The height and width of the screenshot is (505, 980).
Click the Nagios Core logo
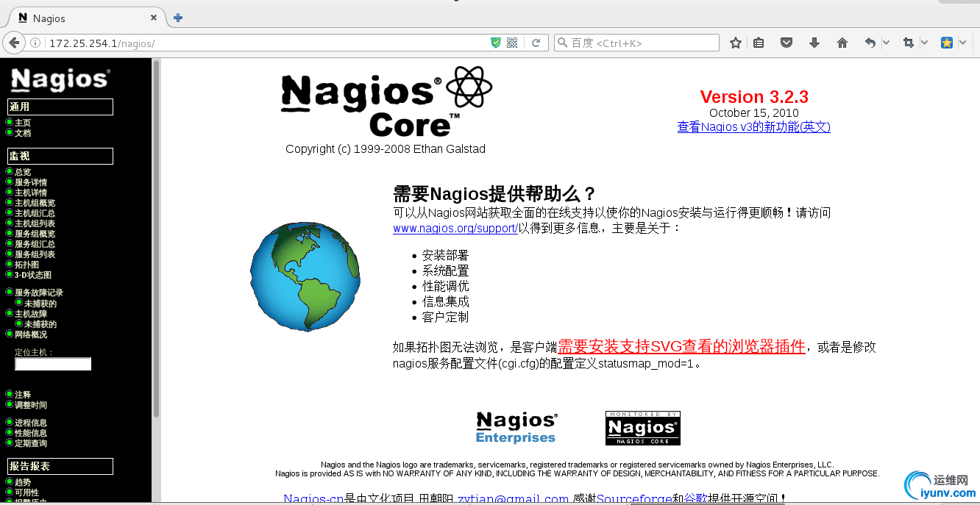pos(386,101)
